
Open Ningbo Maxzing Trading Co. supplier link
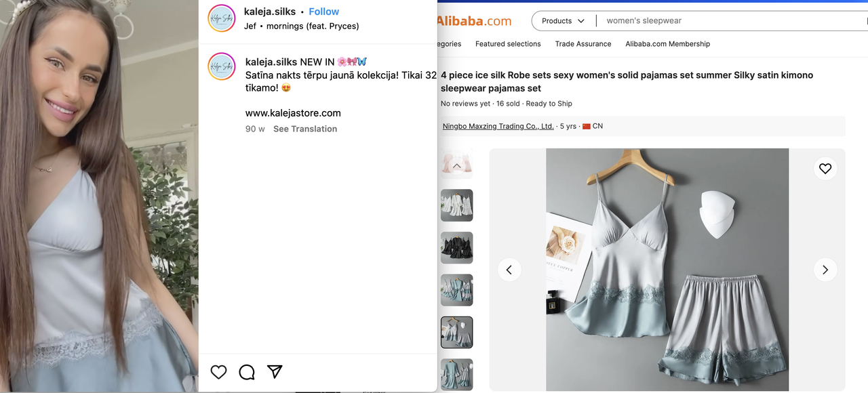tap(498, 126)
